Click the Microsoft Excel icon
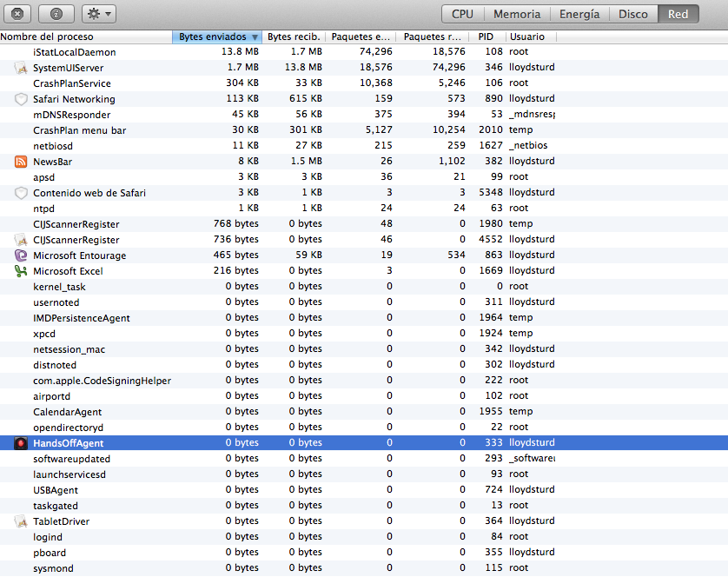Screen dimensions: 728x577 point(21,271)
